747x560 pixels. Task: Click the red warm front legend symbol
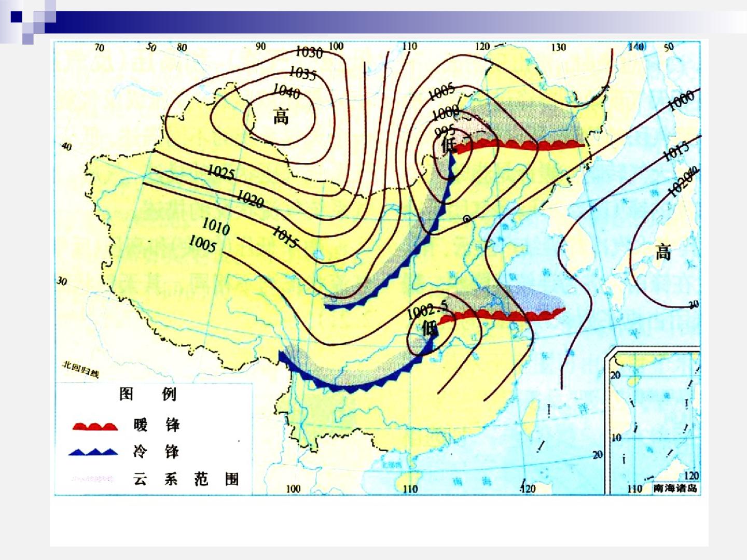95,426
